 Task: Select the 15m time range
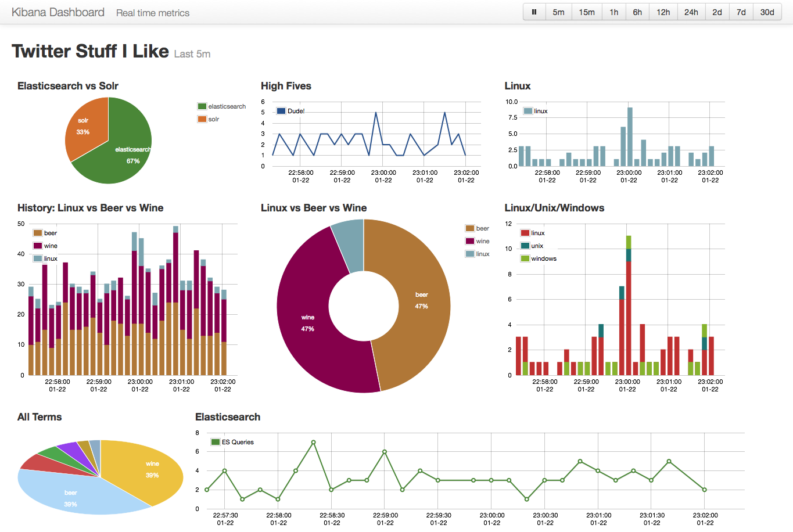(x=587, y=12)
